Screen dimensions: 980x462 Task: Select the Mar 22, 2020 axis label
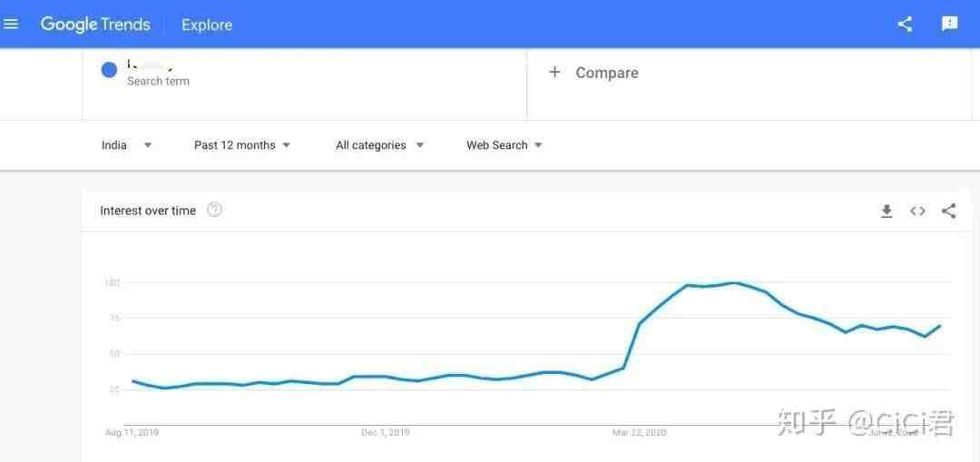point(639,433)
